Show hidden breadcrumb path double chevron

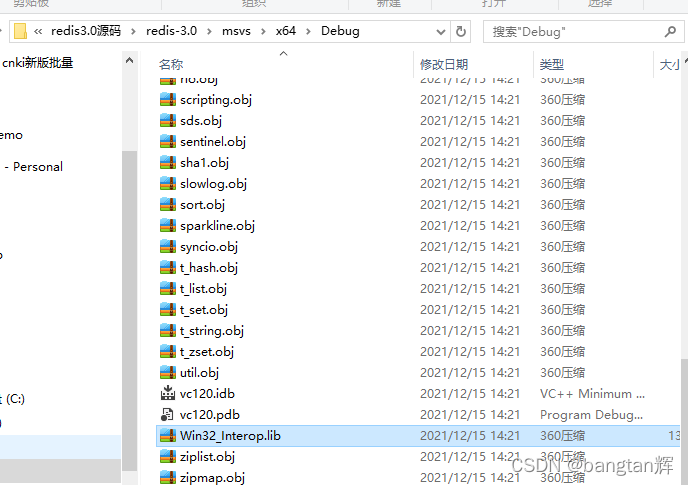[38, 32]
